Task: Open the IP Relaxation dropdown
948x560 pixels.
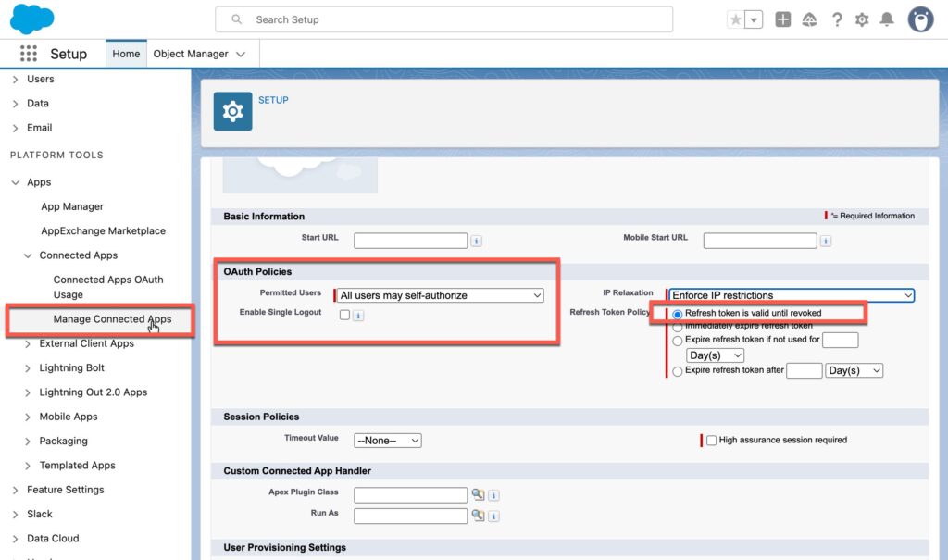Action: click(792, 295)
